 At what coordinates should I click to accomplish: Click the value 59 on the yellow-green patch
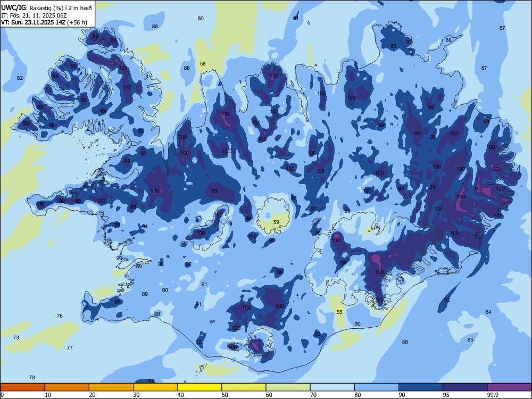click(x=276, y=222)
